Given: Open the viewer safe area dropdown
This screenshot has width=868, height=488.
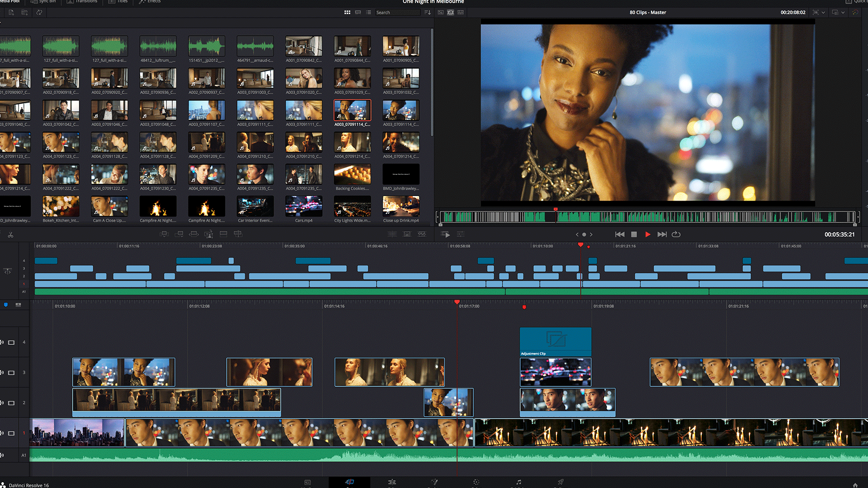Looking at the screenshot, I should click(x=823, y=13).
